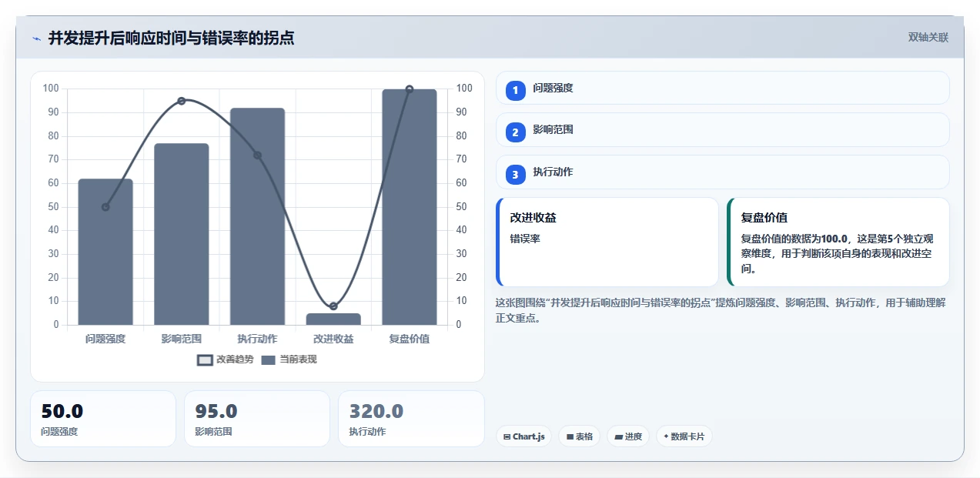Viewport: 980px width, 478px height.
Task: Select list item 2 影响范围
Action: [722, 129]
